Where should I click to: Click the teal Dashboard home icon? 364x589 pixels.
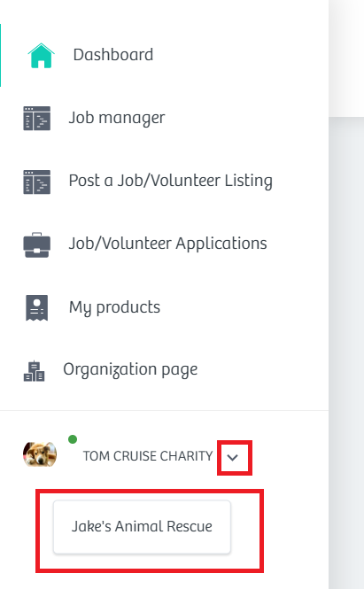(x=42, y=56)
